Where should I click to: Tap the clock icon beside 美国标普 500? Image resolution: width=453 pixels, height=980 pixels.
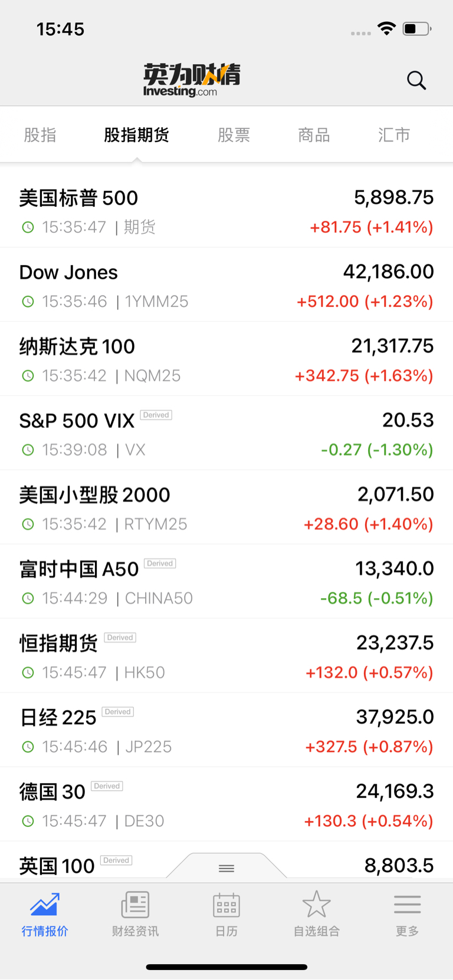(28, 227)
